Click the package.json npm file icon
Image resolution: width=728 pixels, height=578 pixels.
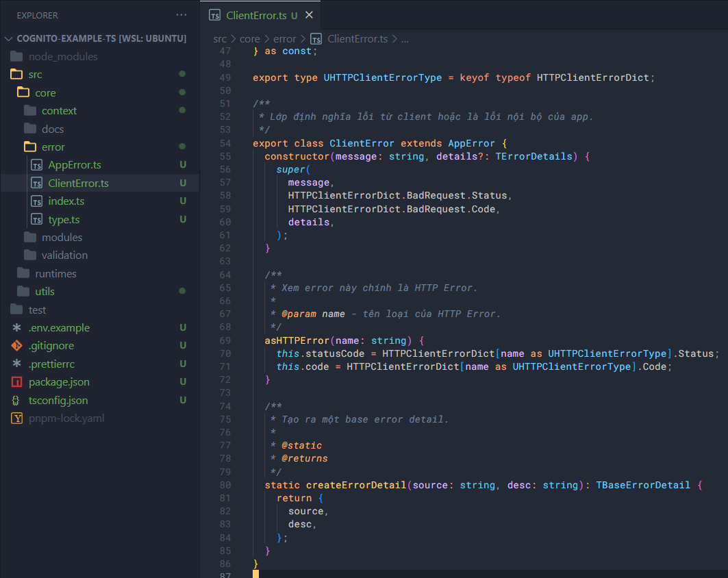17,382
